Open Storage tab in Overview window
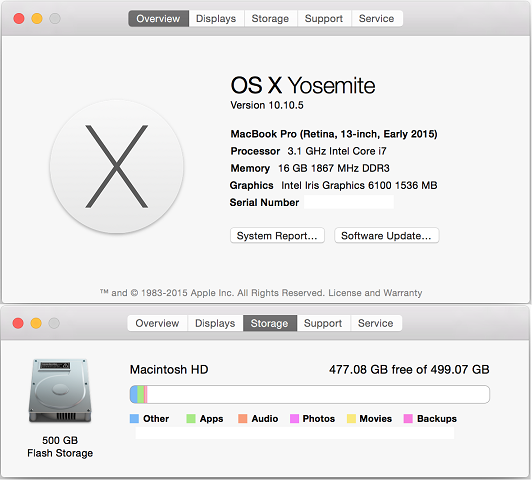Screen dimensions: 532x480 (270, 18)
